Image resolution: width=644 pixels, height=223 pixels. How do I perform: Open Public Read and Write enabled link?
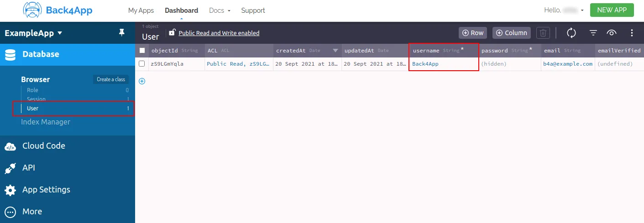point(219,33)
